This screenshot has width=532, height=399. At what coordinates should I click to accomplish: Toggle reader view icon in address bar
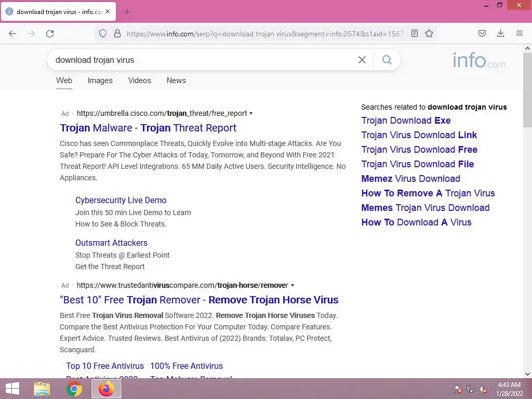click(414, 33)
